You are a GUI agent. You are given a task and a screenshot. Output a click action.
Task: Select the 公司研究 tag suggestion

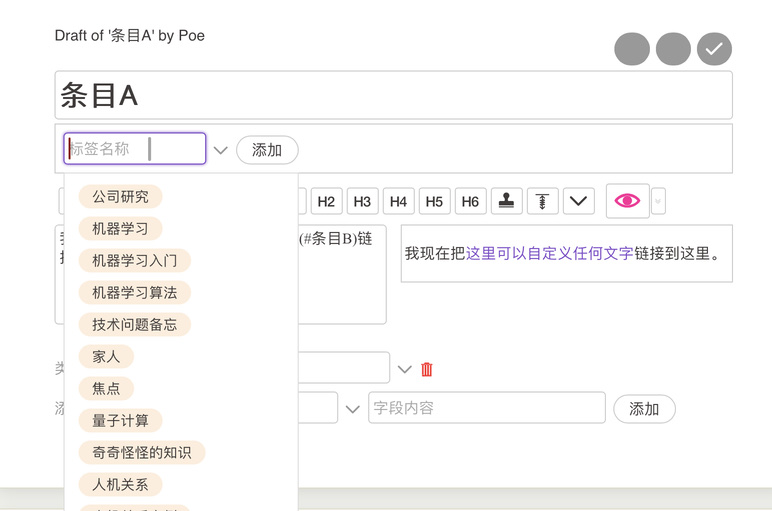click(x=121, y=197)
